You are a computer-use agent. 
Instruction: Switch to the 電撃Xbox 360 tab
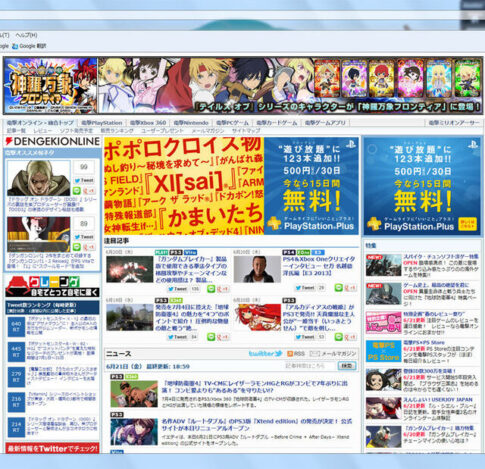[x=148, y=123]
